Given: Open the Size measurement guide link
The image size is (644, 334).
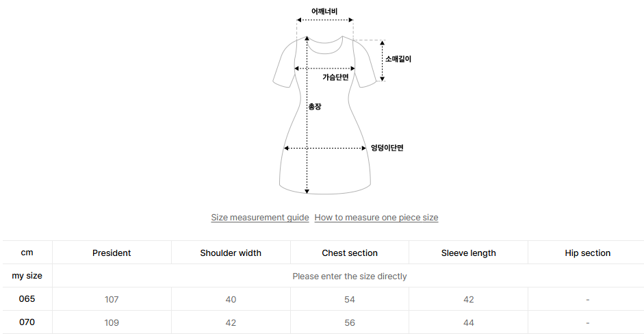Looking at the screenshot, I should [259, 218].
